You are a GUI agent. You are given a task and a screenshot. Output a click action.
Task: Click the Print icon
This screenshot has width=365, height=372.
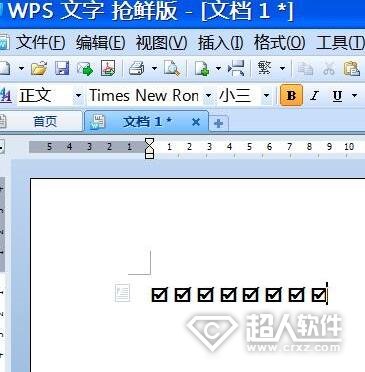[x=137, y=69]
